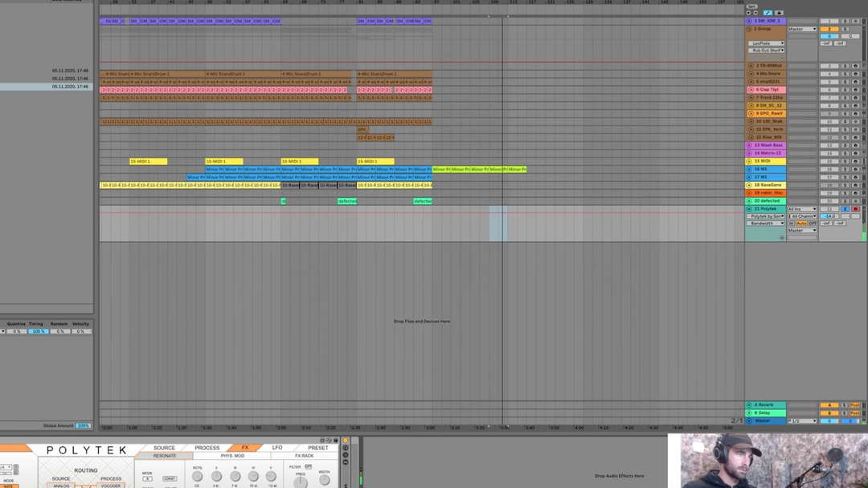This screenshot has width=868, height=488.
Task: Click the Global Amount groove value field
Action: coord(83,426)
